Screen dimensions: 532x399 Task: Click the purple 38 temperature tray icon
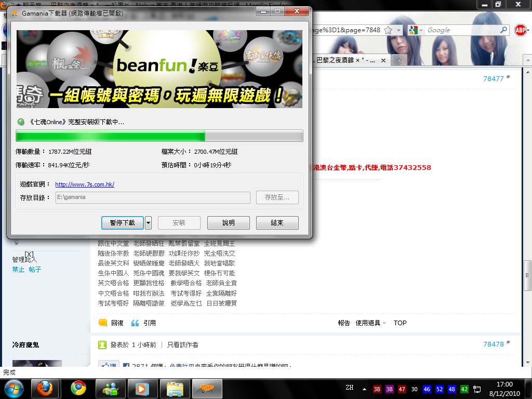click(389, 389)
